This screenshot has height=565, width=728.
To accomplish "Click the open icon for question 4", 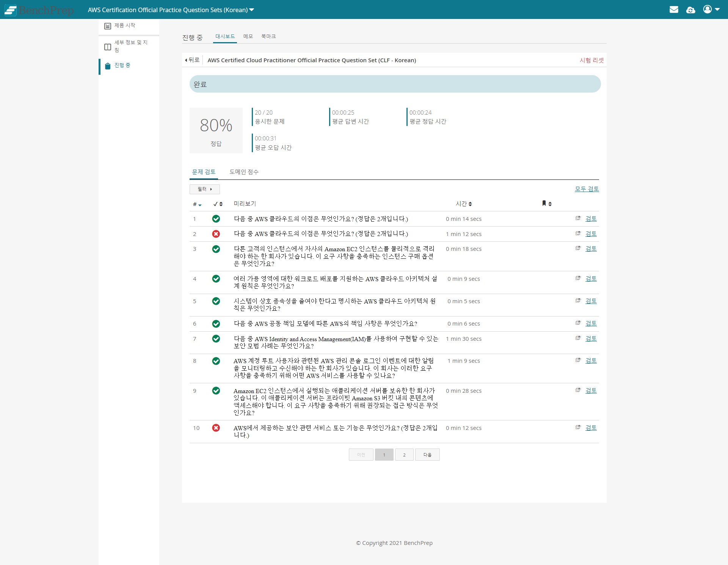I will [578, 278].
